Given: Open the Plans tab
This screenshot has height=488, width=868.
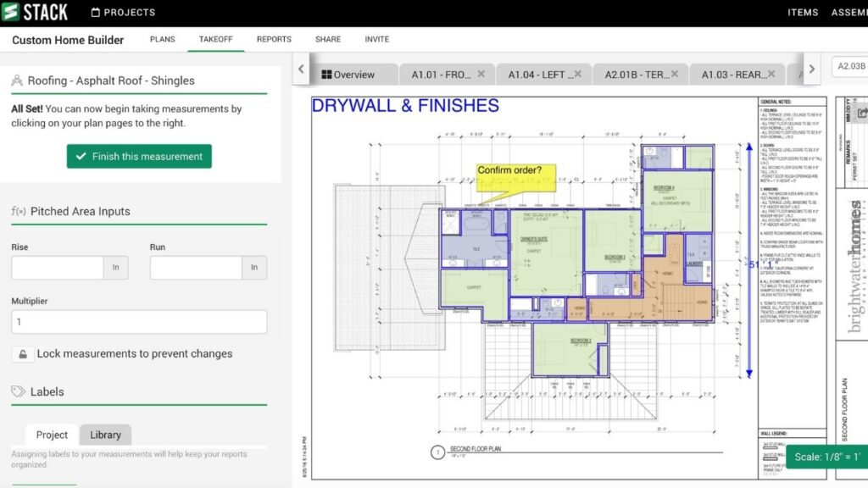Looking at the screenshot, I should click(x=163, y=39).
